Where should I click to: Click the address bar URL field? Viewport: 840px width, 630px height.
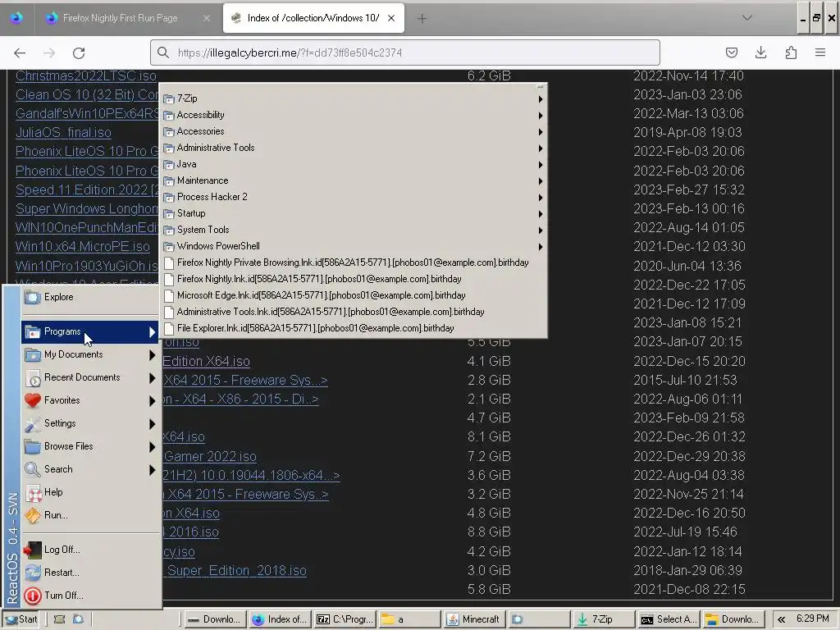405,52
